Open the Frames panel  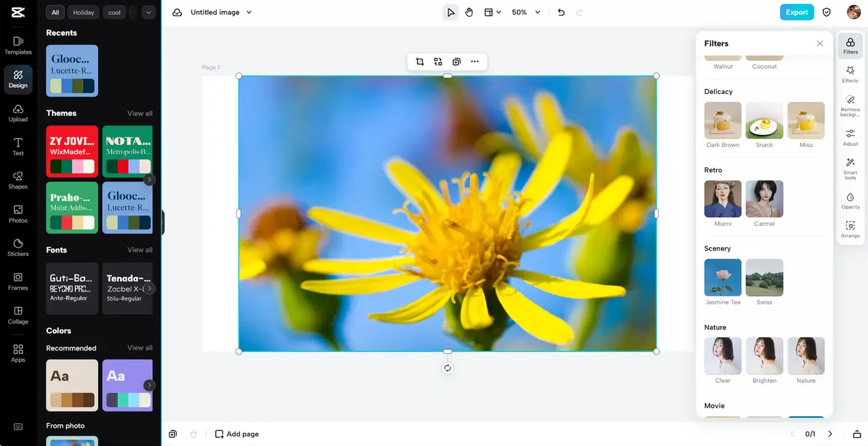pos(18,281)
